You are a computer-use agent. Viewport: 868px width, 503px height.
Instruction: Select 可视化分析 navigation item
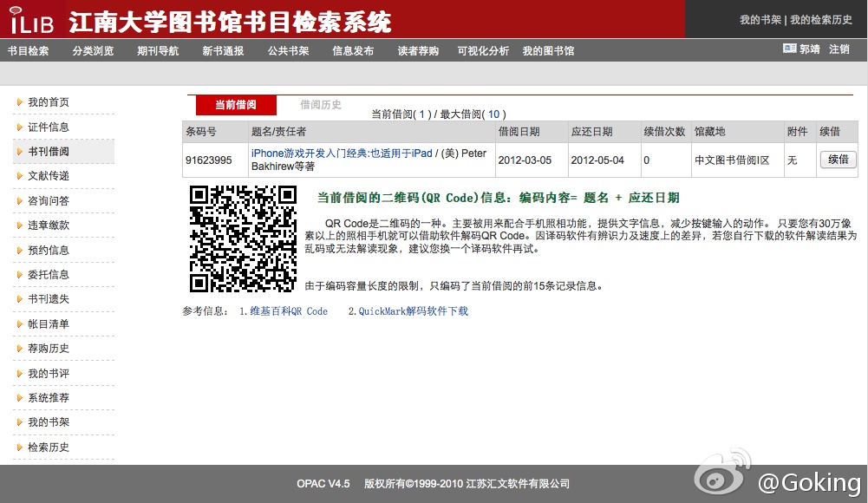[x=483, y=51]
